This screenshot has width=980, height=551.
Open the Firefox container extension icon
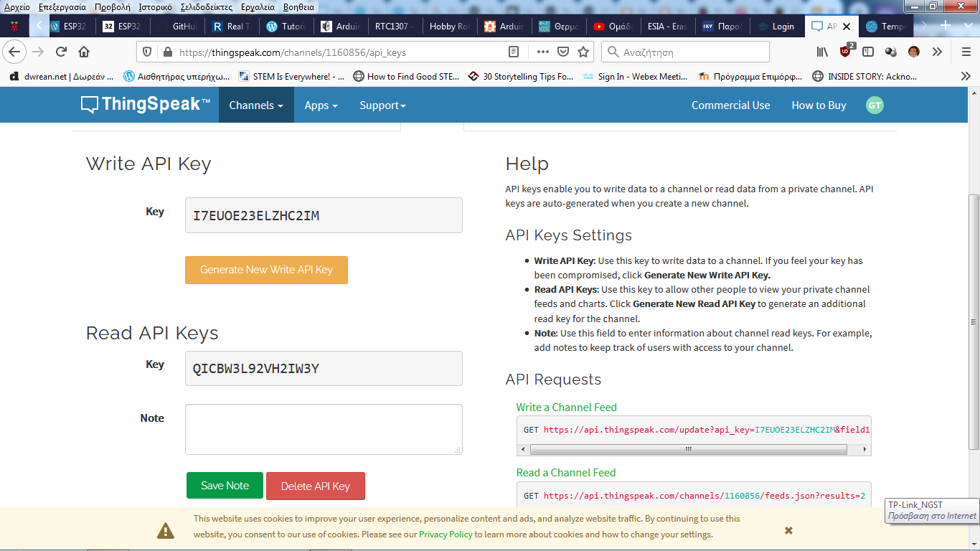coord(890,52)
